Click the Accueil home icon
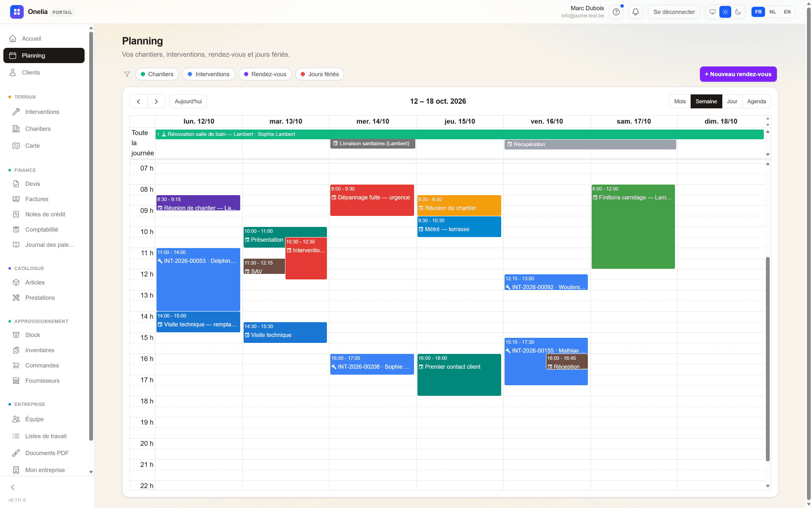The height and width of the screenshot is (508, 812). pyautogui.click(x=13, y=39)
